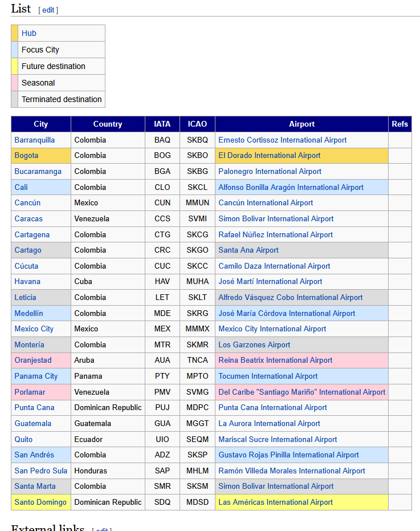
Task: Click the Santo Domingo city link
Action: pyautogui.click(x=40, y=502)
